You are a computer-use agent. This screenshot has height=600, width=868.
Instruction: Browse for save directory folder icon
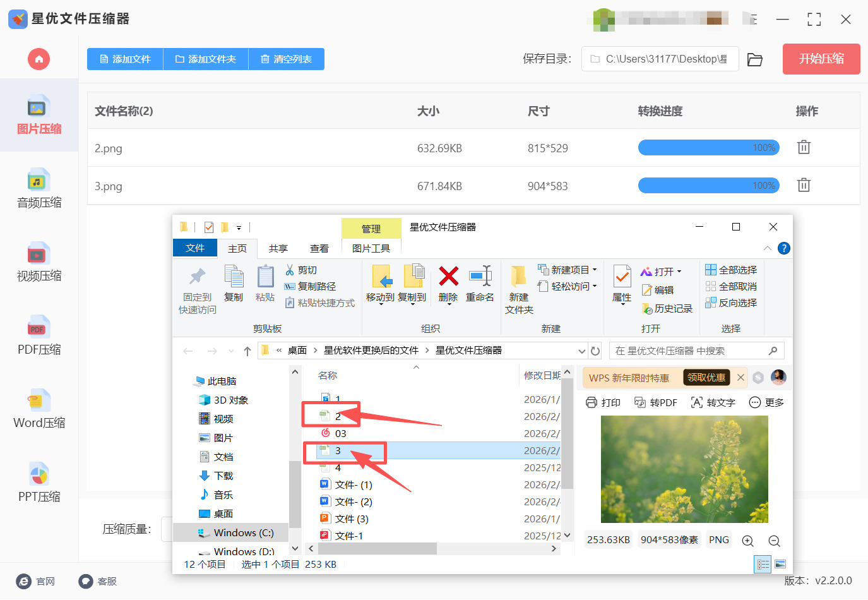pos(755,59)
